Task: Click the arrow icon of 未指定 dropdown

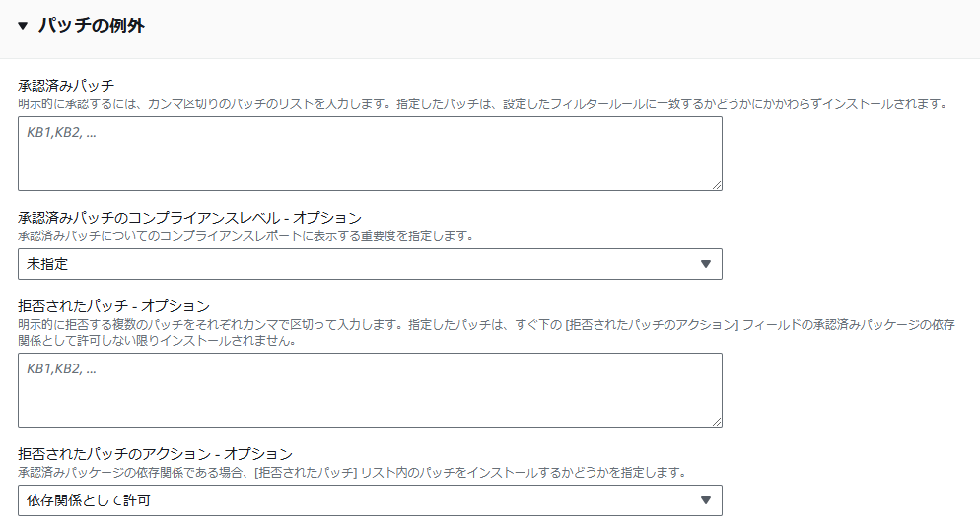Action: click(x=706, y=264)
